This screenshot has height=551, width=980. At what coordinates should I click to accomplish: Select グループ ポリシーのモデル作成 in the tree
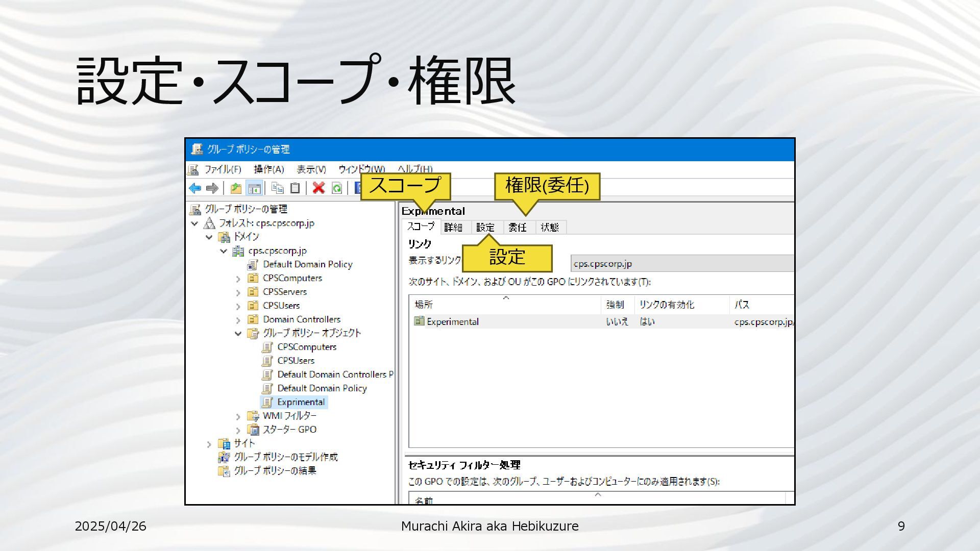(x=285, y=457)
